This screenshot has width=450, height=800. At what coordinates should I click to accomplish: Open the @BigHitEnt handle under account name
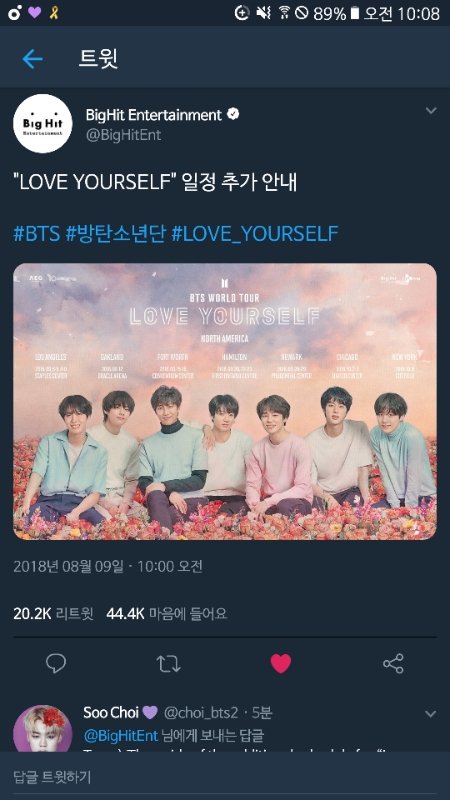tap(123, 135)
